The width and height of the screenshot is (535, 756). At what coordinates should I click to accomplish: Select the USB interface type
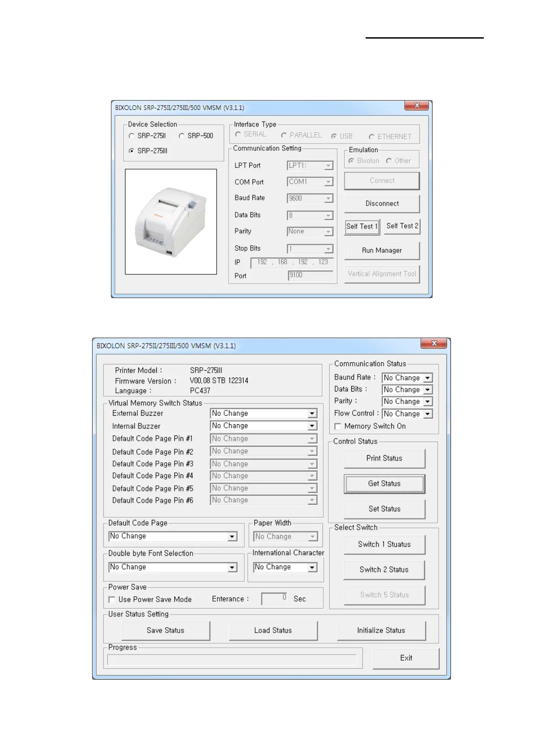tap(334, 136)
